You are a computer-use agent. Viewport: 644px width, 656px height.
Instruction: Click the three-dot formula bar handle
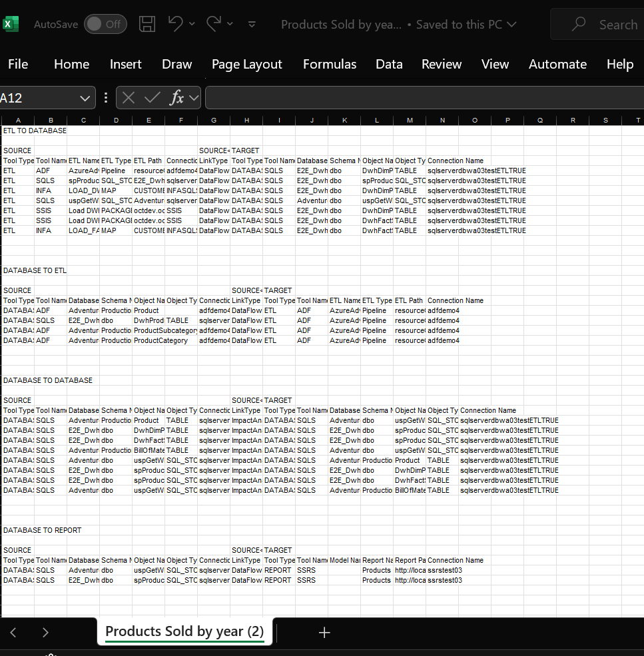105,97
